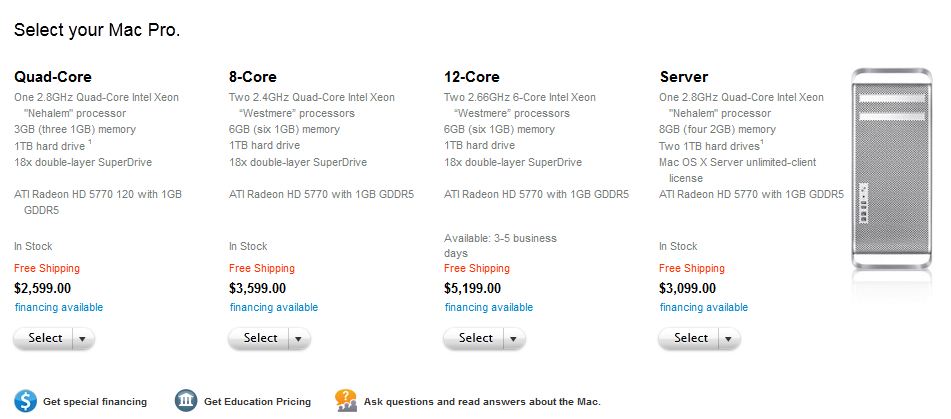Open financing available link under $5,199.00
Screen dimensions: 951x419
[x=489, y=307]
